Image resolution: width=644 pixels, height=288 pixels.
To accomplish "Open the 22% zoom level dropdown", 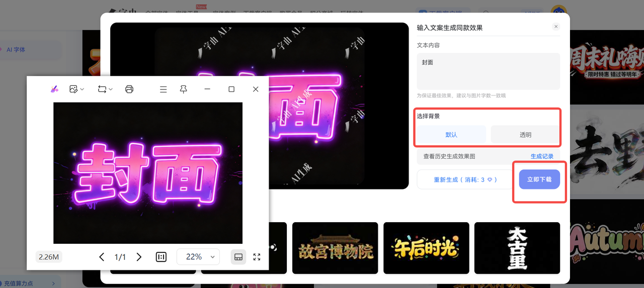I will (x=198, y=257).
